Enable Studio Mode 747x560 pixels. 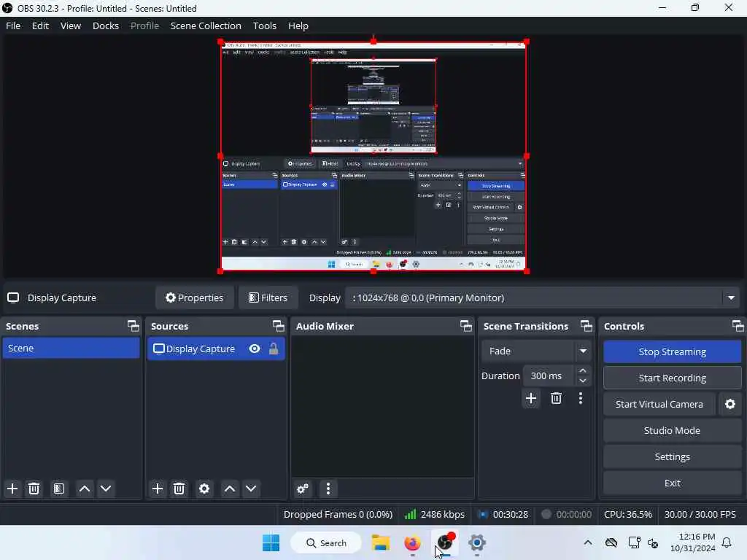pyautogui.click(x=672, y=430)
